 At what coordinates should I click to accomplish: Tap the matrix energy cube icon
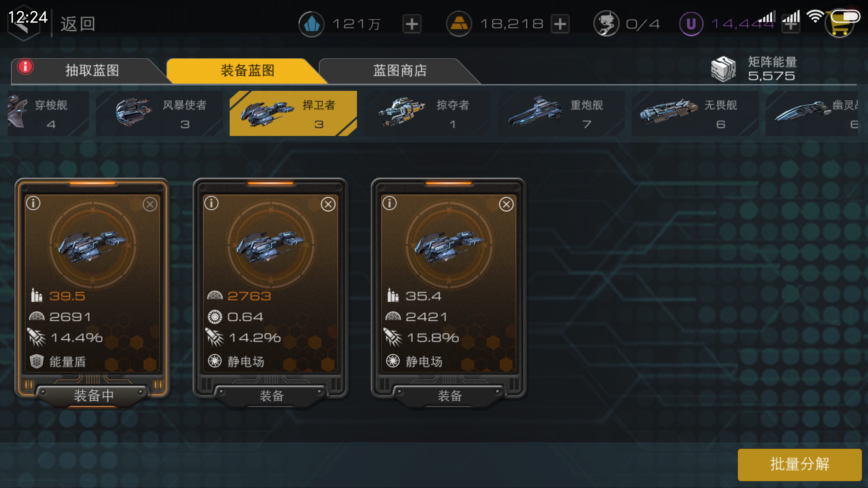pos(723,69)
